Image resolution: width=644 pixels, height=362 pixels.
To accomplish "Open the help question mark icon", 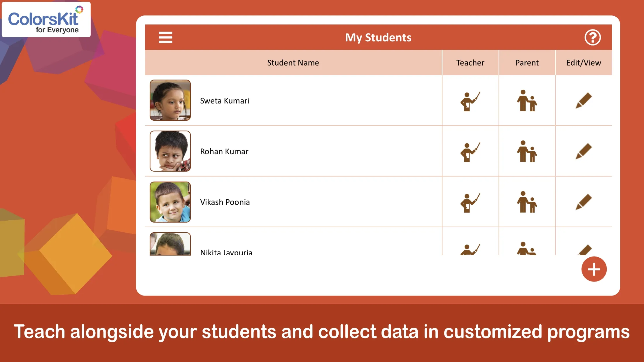I will point(592,38).
